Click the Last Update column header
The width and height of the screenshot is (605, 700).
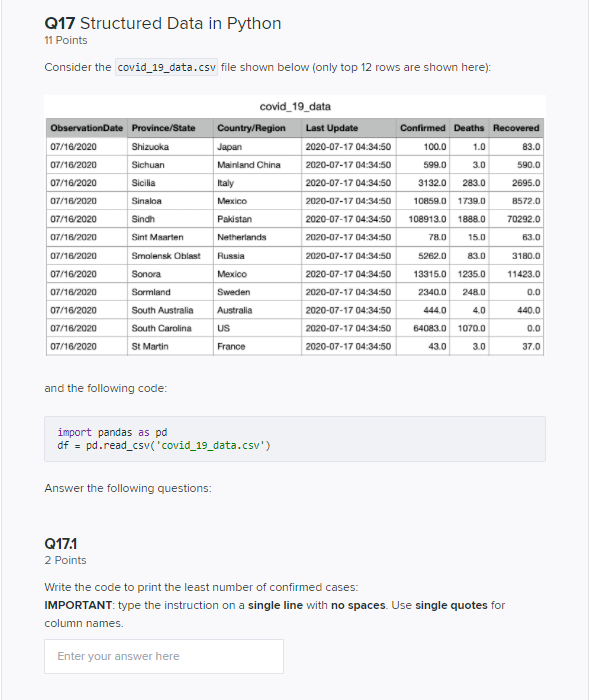click(349, 128)
